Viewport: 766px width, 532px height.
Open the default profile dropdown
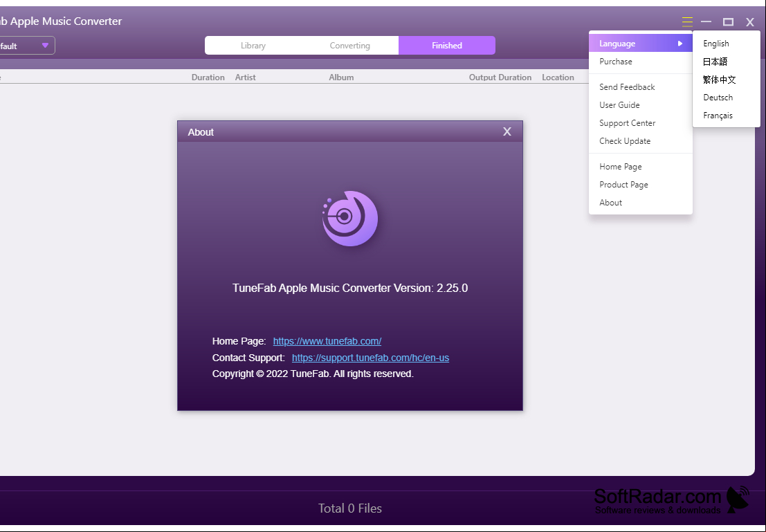tap(27, 46)
